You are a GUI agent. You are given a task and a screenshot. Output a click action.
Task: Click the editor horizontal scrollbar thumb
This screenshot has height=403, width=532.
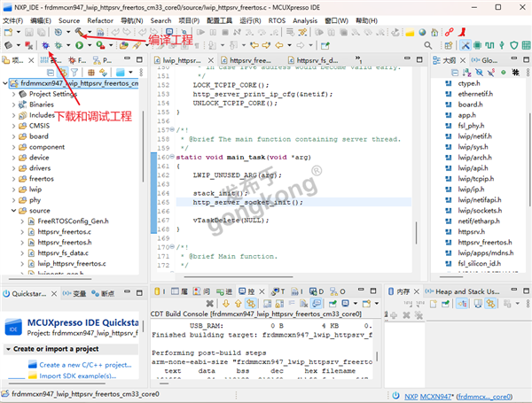click(x=239, y=277)
